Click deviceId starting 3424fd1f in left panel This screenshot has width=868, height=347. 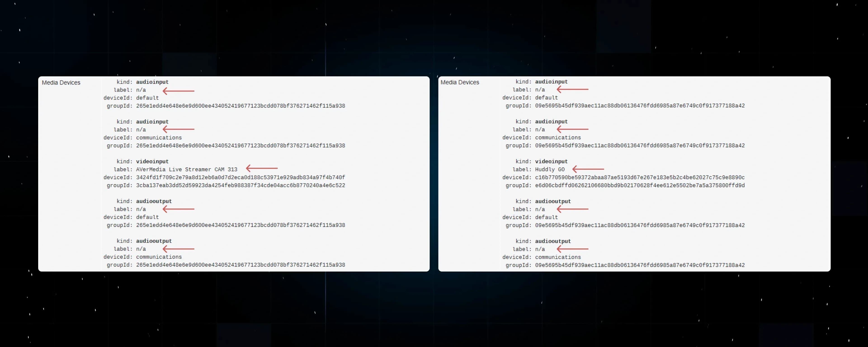point(240,177)
